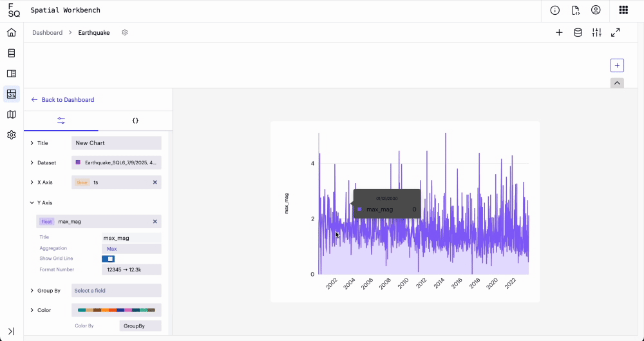Open Earthquake dashboard settings gear

click(125, 32)
